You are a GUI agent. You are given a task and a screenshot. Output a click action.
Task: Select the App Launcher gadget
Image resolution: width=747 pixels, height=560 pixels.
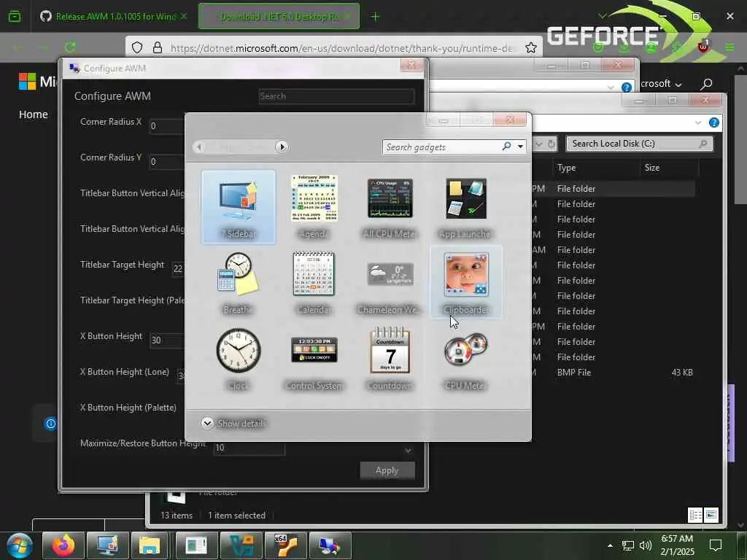(465, 207)
